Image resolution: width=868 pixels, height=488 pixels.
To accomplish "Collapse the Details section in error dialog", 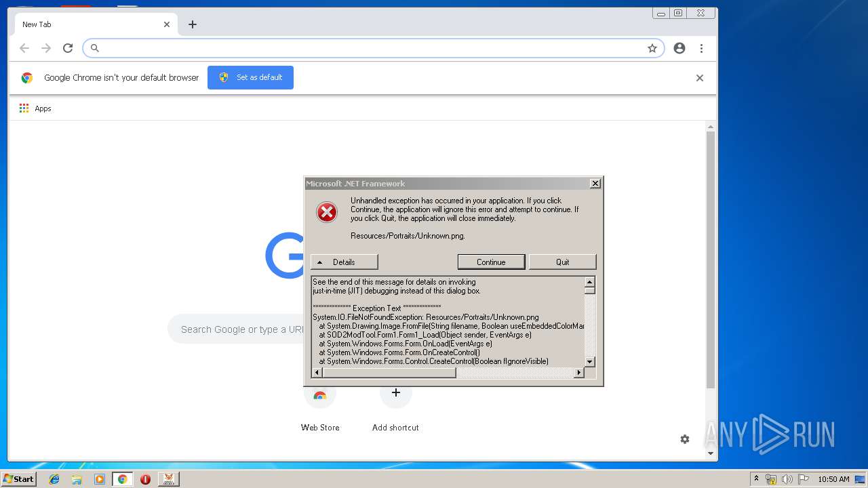I will point(344,262).
